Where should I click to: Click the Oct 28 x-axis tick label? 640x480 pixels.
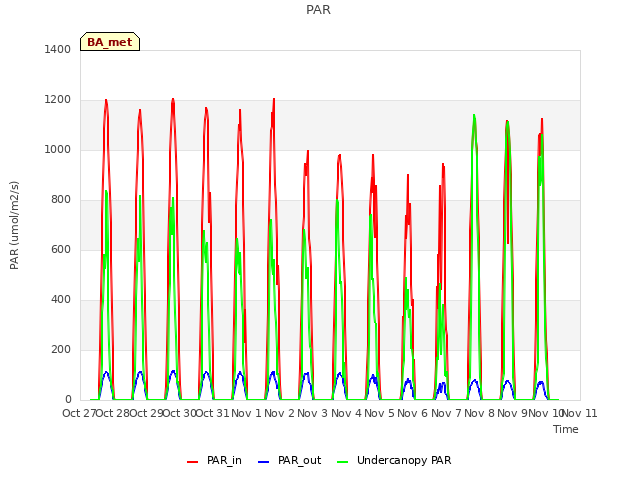click(112, 413)
